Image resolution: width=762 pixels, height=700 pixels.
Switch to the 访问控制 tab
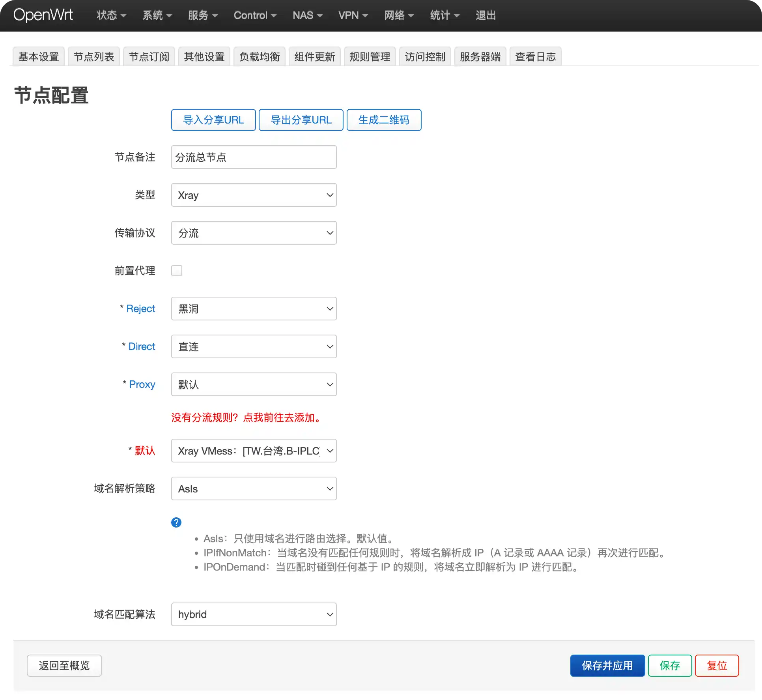tap(425, 57)
